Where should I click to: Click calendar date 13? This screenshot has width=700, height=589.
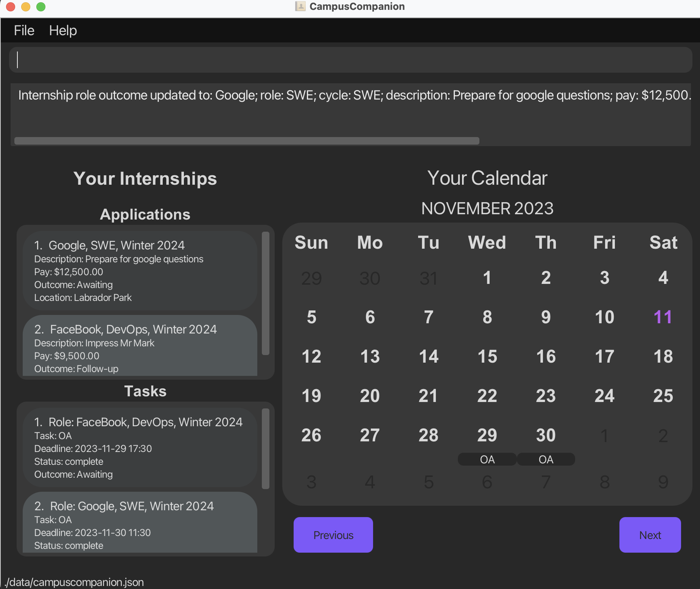370,357
